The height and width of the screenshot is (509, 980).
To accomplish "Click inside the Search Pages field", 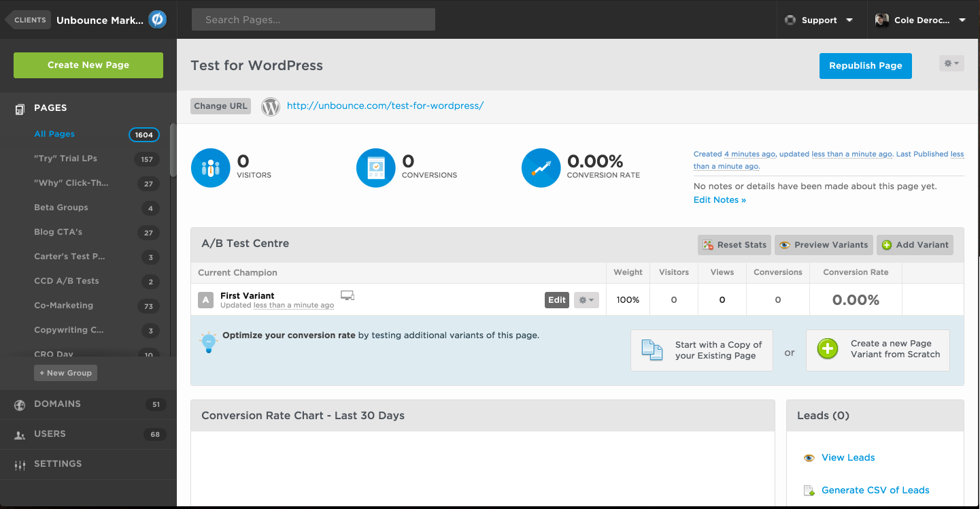I will pos(312,19).
